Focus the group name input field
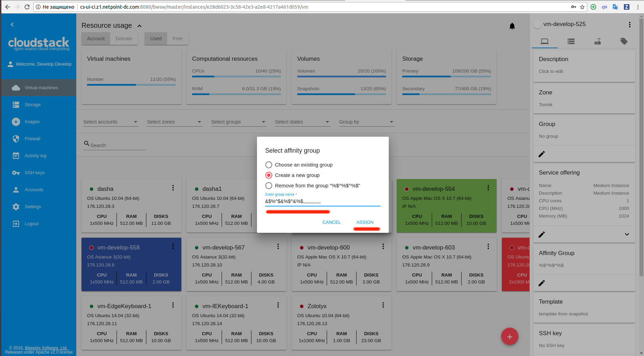644x356 pixels. click(323, 201)
